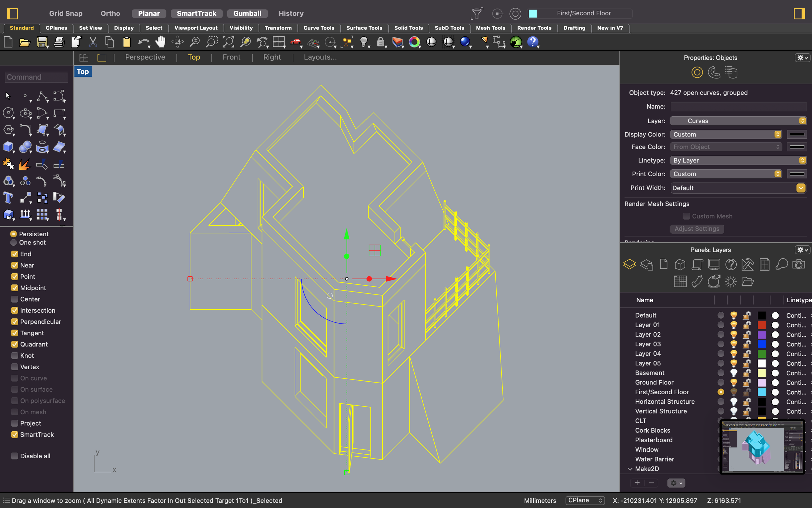Click the Command input field
Viewport: 812px width, 508px height.
[x=37, y=77]
